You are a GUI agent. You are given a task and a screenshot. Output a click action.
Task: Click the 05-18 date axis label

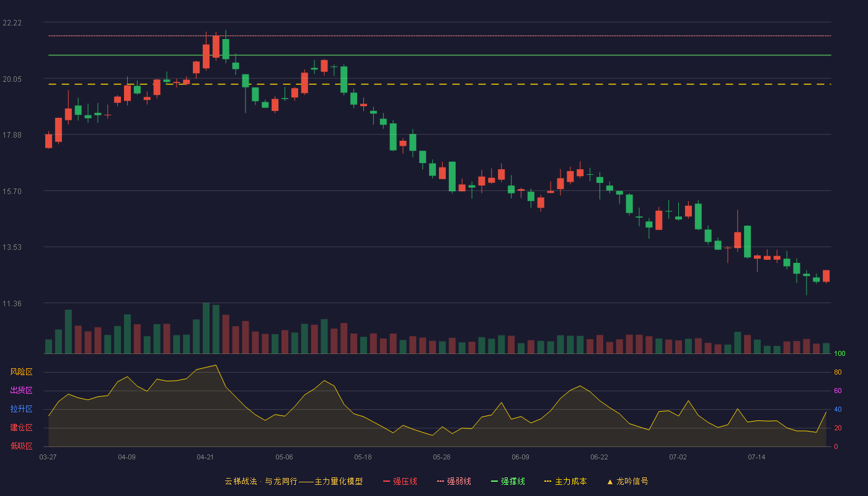363,457
